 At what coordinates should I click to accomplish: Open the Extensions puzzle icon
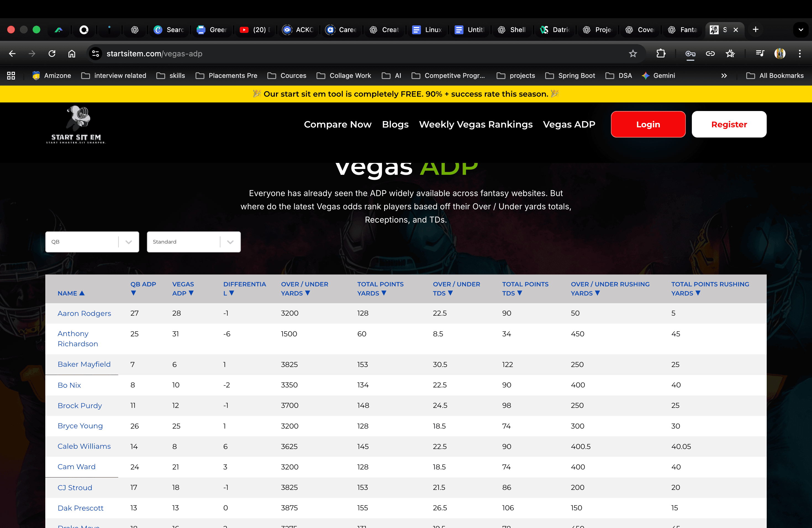(661, 54)
